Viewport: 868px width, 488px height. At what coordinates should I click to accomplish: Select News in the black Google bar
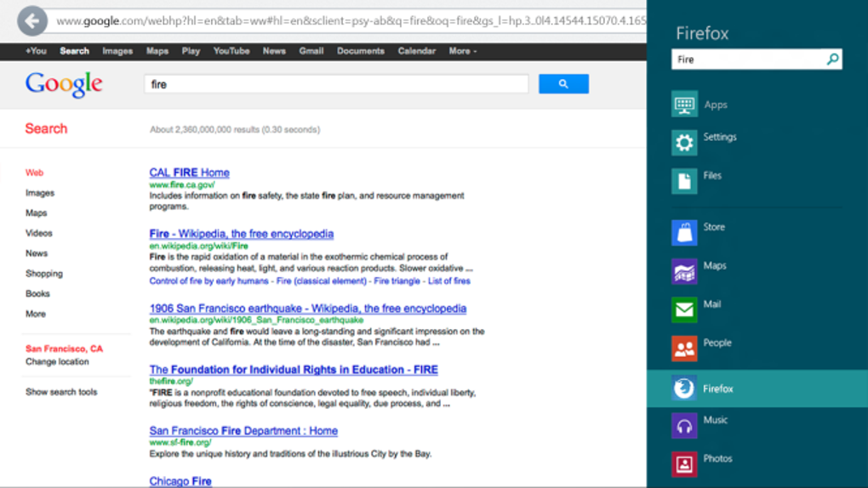(274, 51)
